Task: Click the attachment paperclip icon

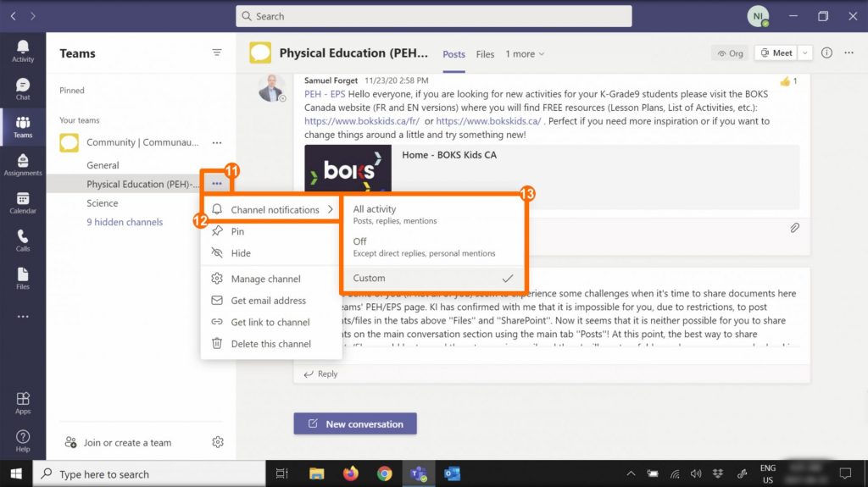Action: coord(794,228)
